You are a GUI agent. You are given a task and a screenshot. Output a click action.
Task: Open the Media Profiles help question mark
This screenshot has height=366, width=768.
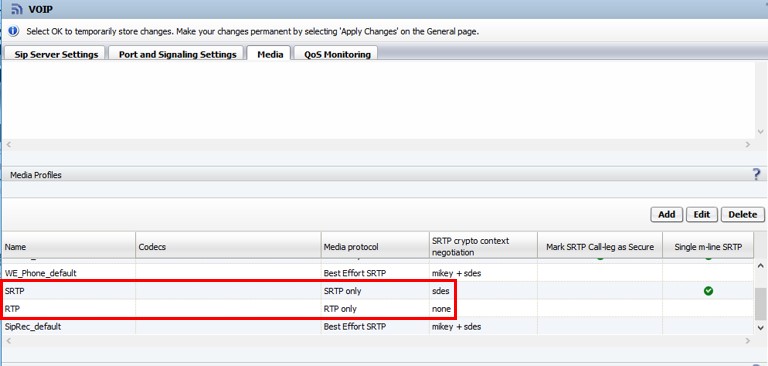click(x=756, y=174)
